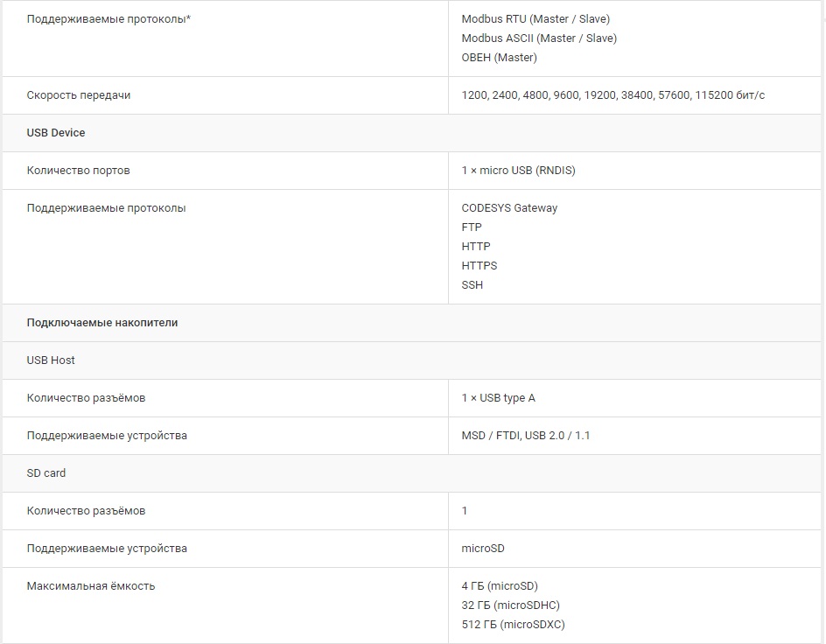Click the 'HTTPS' protocol entry
Viewport: 826px width, 644px height.
pos(479,265)
